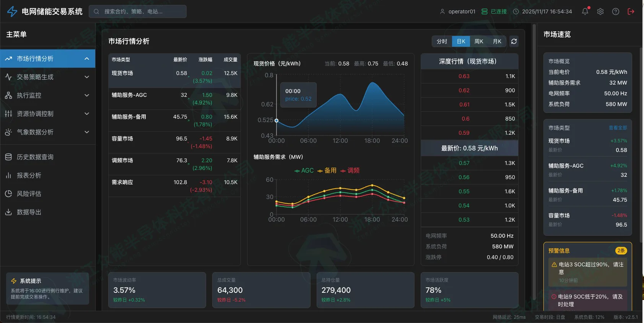The width and height of the screenshot is (644, 323).
Task: Toggle the 调频 series in legend
Action: point(350,171)
